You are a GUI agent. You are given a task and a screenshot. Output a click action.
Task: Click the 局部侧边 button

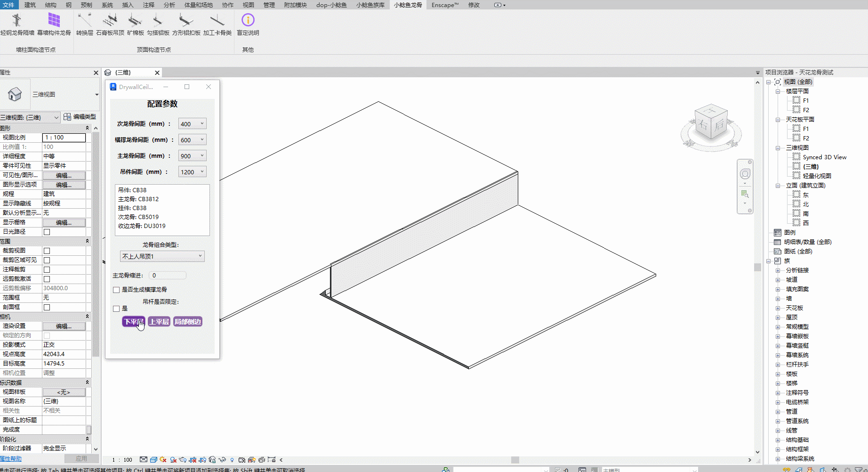click(188, 322)
